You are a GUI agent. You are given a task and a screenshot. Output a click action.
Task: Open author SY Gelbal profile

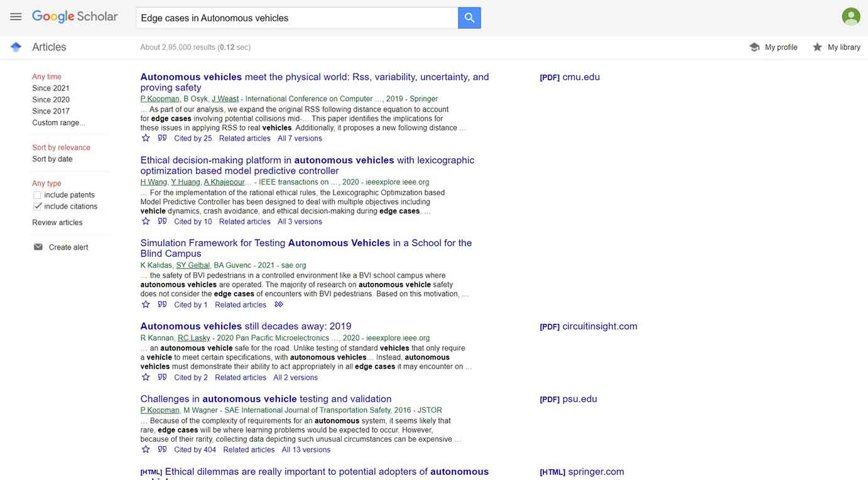(x=193, y=265)
